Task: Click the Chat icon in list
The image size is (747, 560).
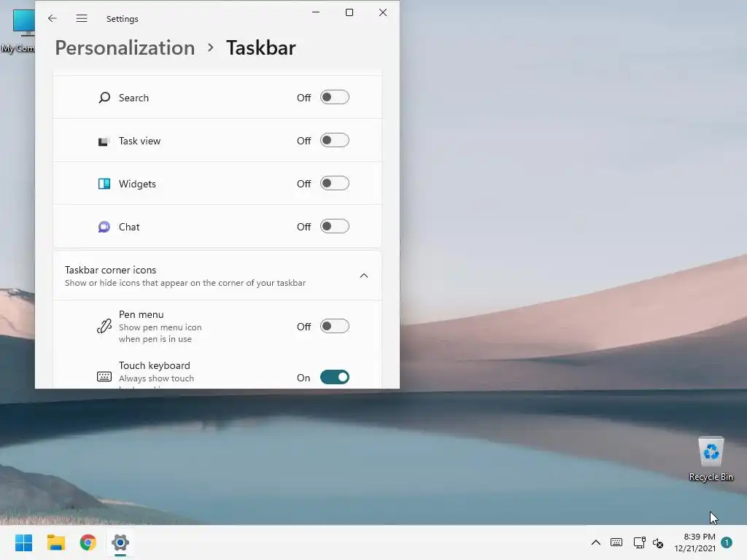Action: pyautogui.click(x=104, y=227)
